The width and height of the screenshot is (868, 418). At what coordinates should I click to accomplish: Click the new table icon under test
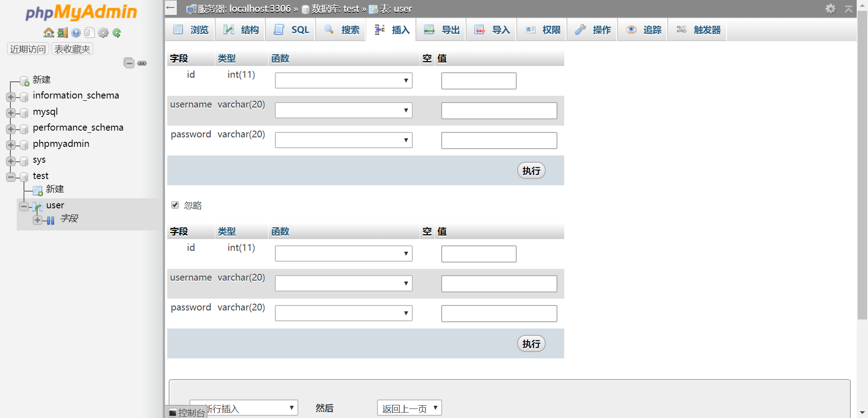pos(38,191)
